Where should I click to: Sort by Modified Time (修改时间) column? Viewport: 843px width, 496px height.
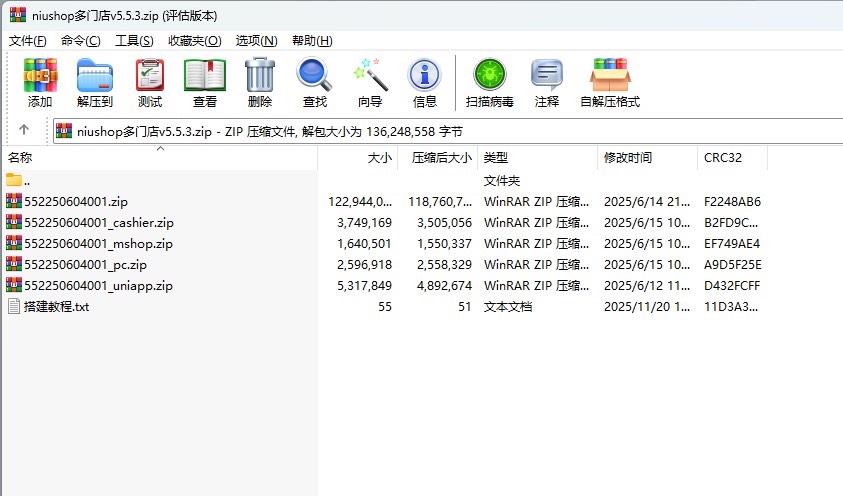(x=628, y=158)
